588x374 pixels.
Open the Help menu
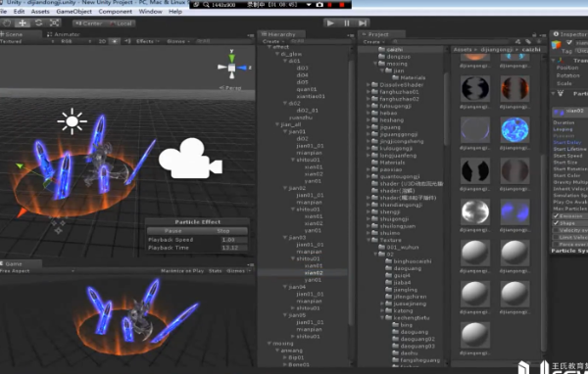click(x=175, y=11)
